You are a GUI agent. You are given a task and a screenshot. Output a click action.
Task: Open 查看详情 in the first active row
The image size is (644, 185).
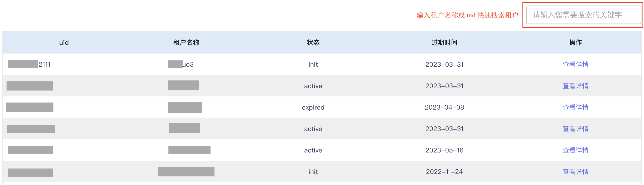click(575, 86)
